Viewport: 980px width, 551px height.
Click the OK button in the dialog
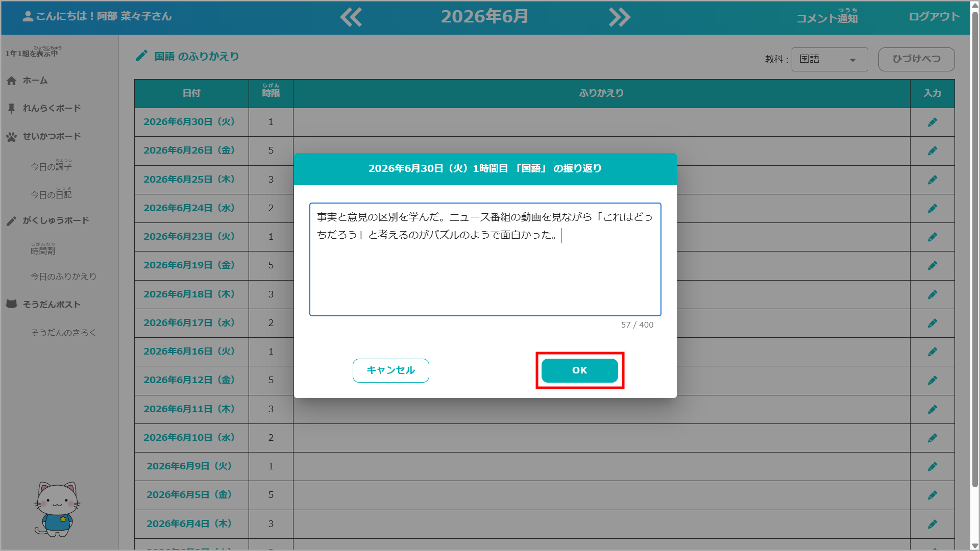pyautogui.click(x=580, y=370)
